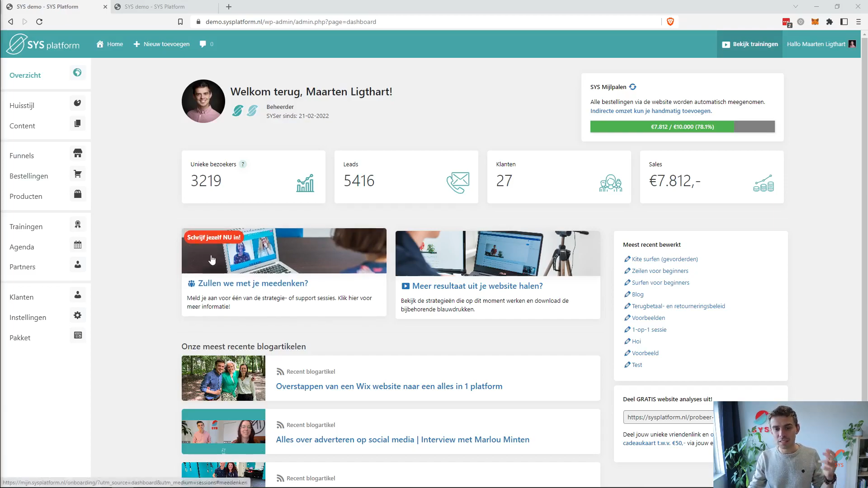Image resolution: width=868 pixels, height=488 pixels.
Task: Click the refresh icon beside SYS Mijlpalen
Action: click(632, 87)
